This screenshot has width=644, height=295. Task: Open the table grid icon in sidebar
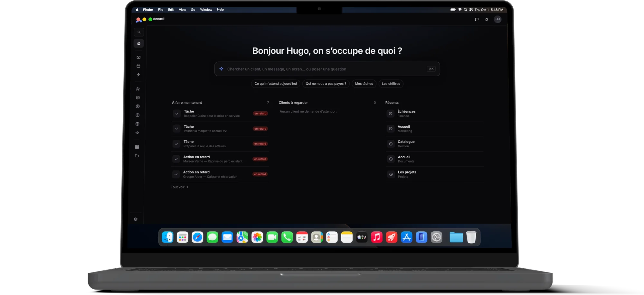coord(137,147)
